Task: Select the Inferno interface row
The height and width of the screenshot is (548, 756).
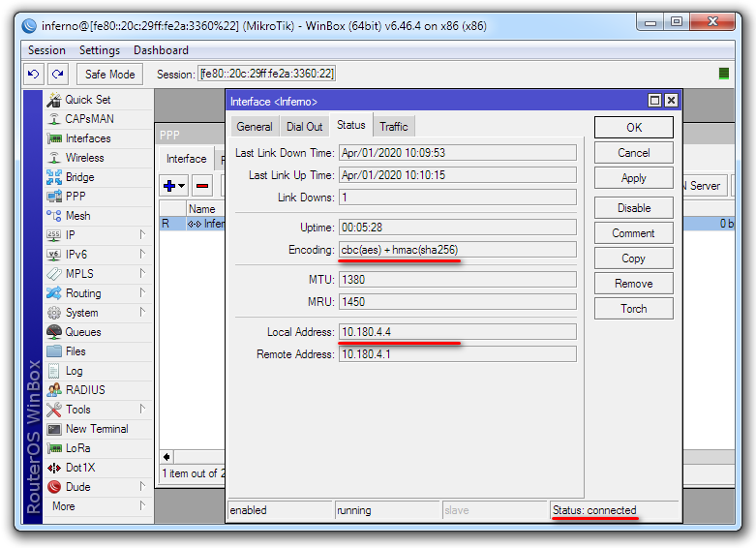Action: point(193,224)
